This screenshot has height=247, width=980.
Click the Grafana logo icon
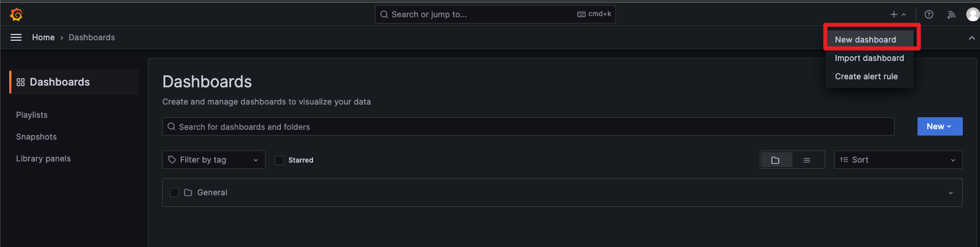coord(17,14)
